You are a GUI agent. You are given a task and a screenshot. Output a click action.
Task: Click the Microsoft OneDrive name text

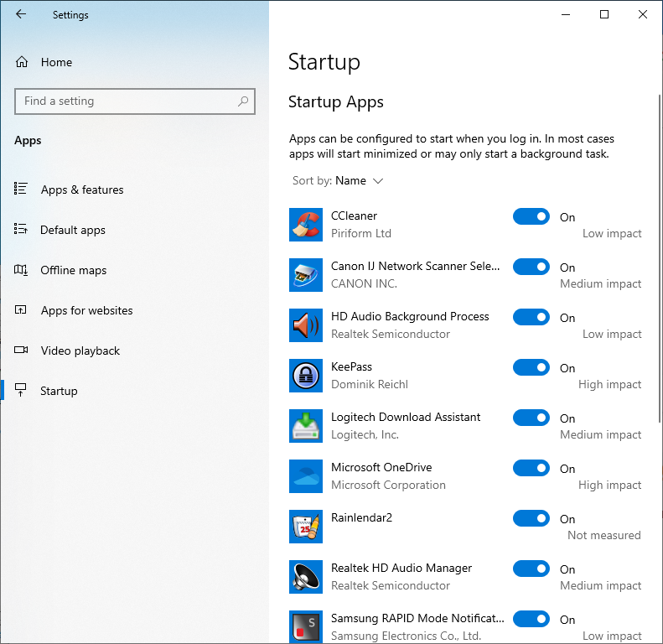(381, 468)
